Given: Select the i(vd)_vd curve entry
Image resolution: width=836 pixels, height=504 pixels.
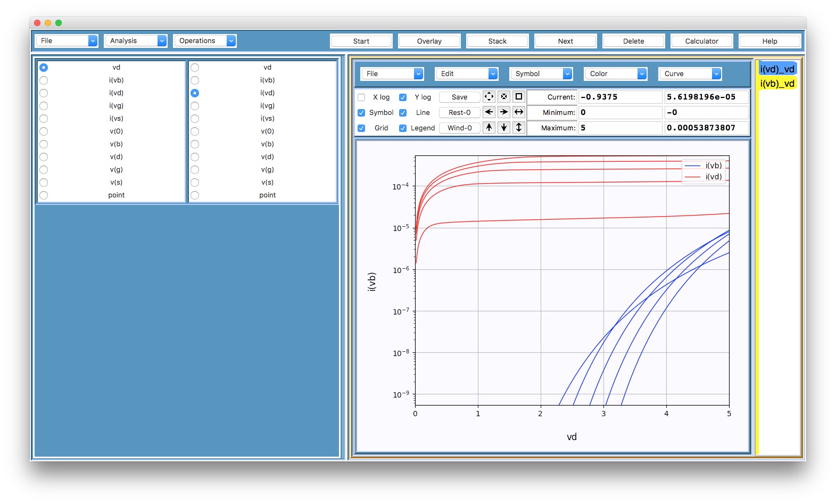Looking at the screenshot, I should (777, 69).
